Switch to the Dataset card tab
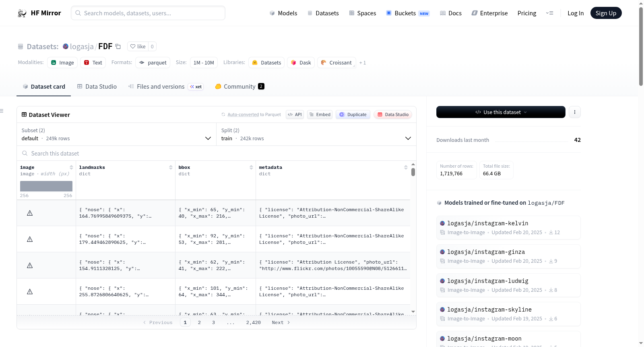Viewport: 644px width, 347px height. coord(44,87)
